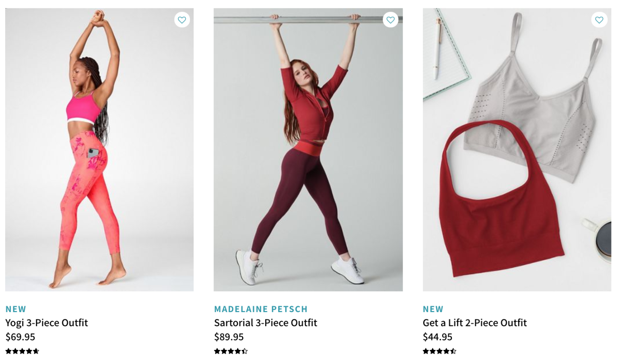Image resolution: width=618 pixels, height=364 pixels.
Task: Click the heart icon on the Sartorial outfit
Action: (390, 19)
